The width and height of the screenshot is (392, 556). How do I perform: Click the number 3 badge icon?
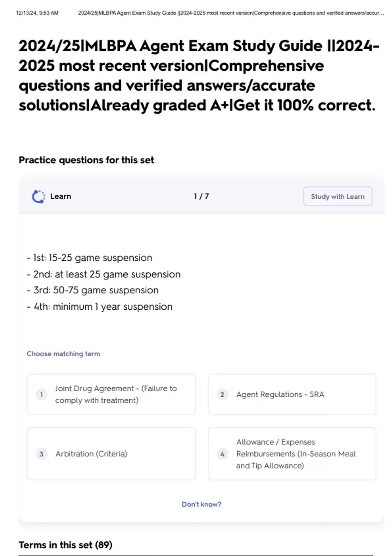[x=41, y=454]
